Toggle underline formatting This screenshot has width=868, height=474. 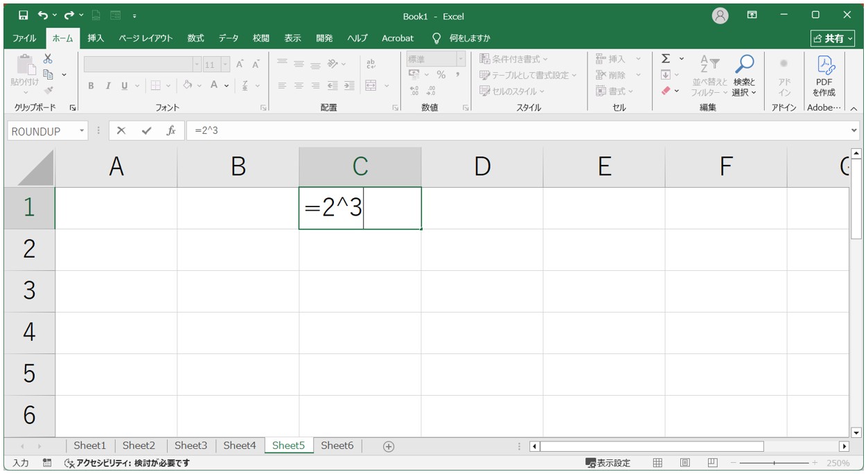click(x=125, y=85)
